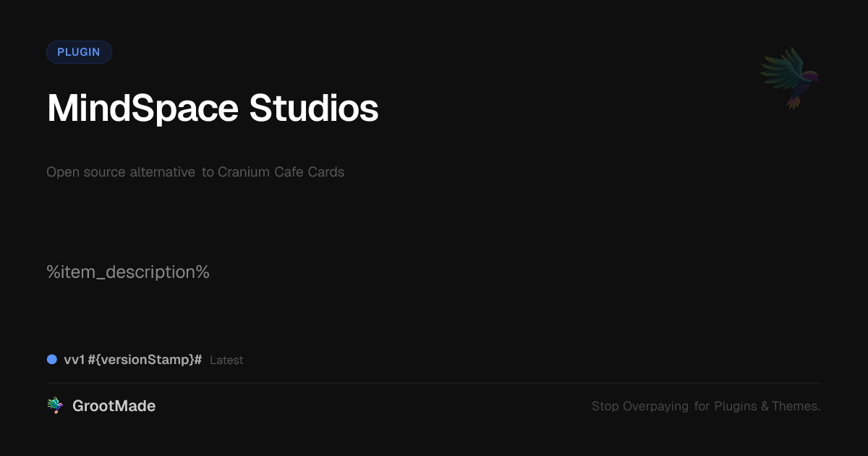Click the word Studios in the title
Image resolution: width=868 pixels, height=456 pixels.
314,109
